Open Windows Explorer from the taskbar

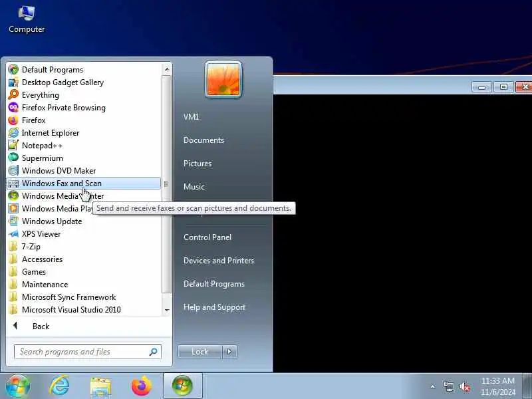[100, 386]
